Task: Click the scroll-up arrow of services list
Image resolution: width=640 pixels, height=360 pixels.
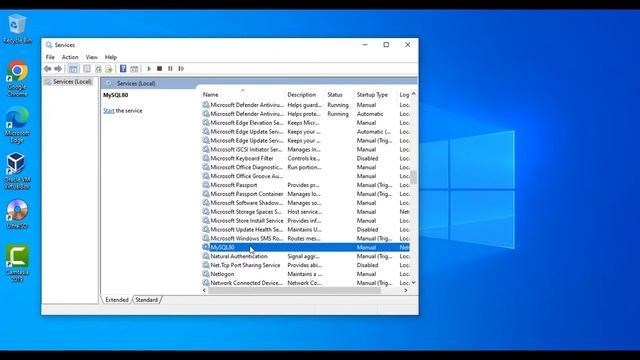Action: 413,94
